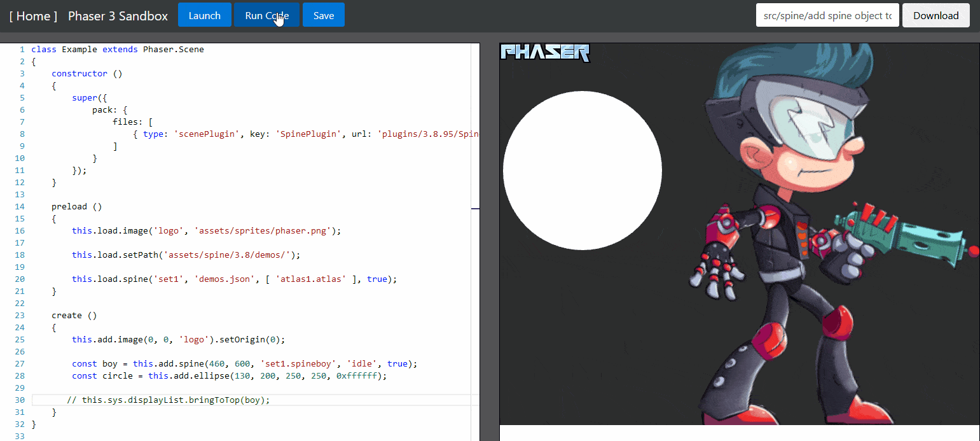980x441 pixels.
Task: Click line number 33 in gutter
Action: pos(20,436)
